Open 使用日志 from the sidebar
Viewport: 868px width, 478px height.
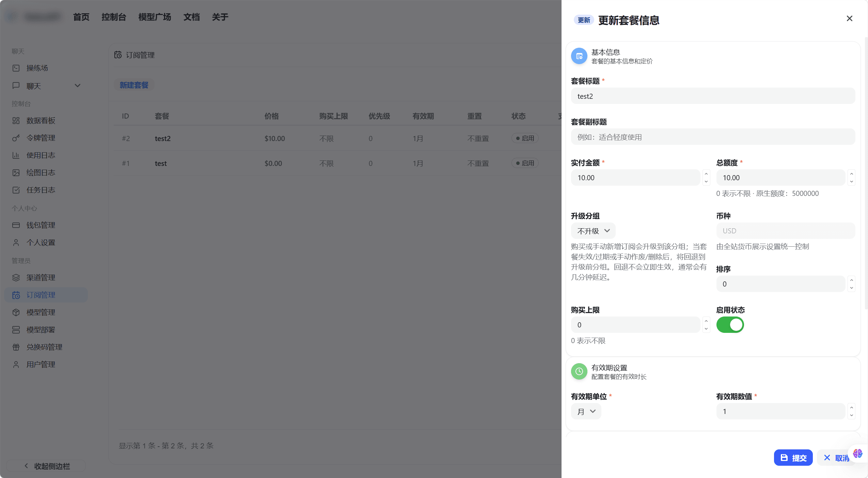click(16, 155)
